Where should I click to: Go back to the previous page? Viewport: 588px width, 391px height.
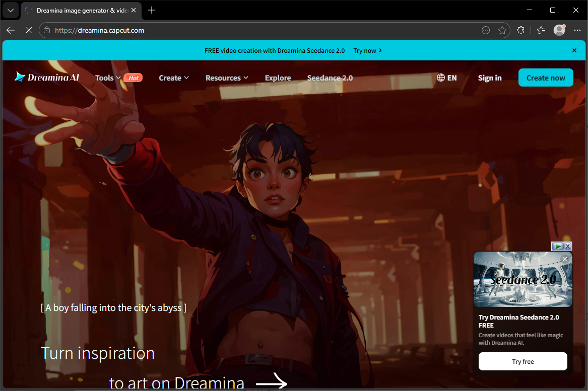(11, 30)
